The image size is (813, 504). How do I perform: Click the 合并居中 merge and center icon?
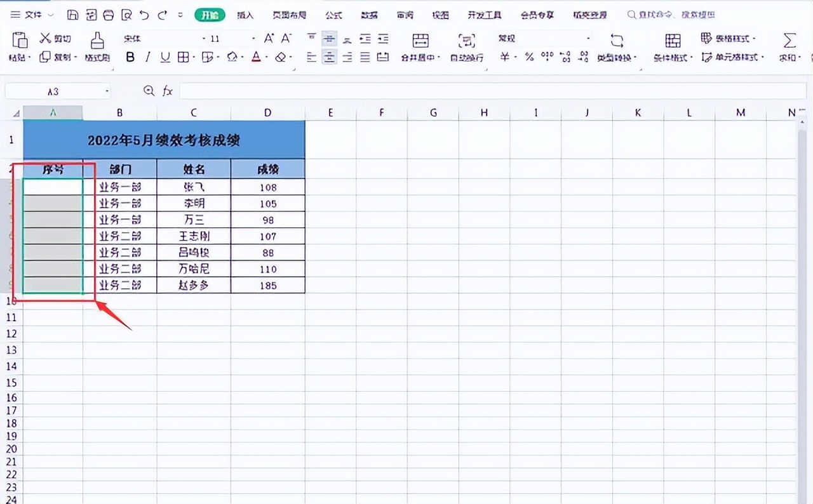tap(420, 41)
